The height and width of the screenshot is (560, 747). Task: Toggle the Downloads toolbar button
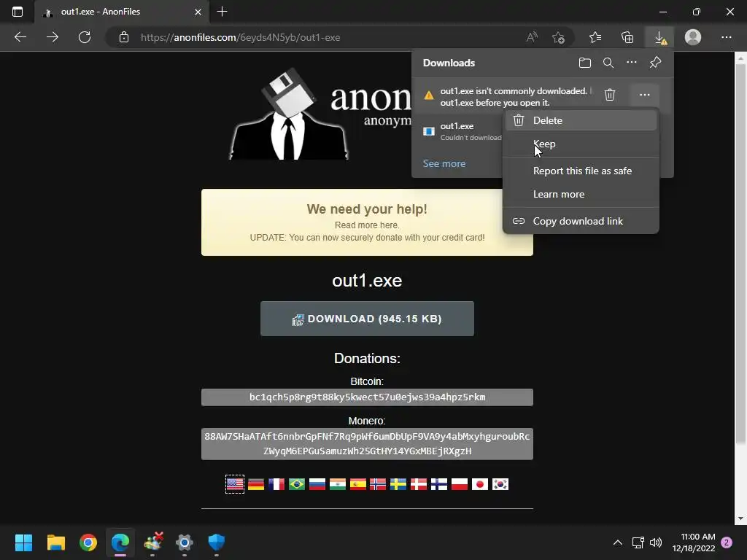click(660, 37)
